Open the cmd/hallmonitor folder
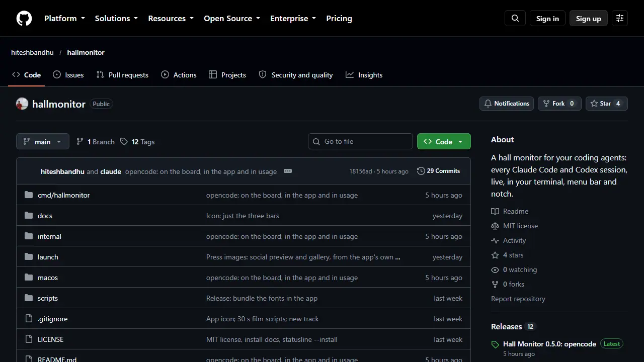The width and height of the screenshot is (644, 362). click(x=63, y=195)
